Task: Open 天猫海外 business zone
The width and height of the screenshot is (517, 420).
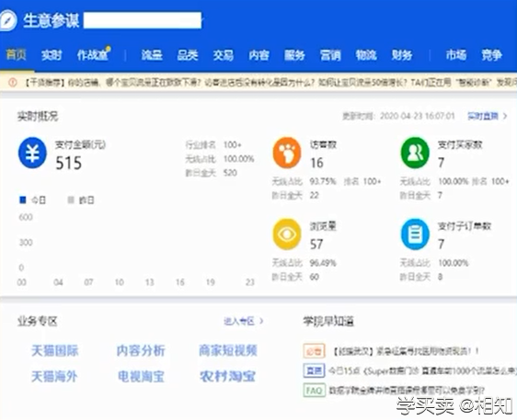Action: tap(54, 377)
